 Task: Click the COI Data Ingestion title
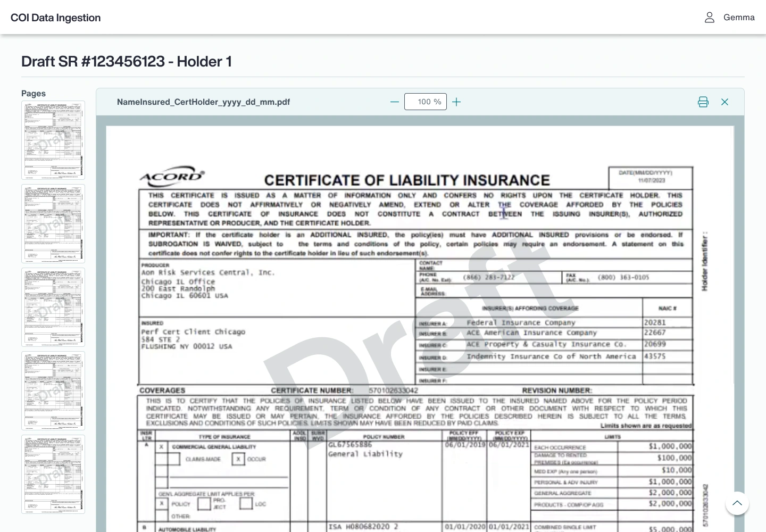click(56, 18)
